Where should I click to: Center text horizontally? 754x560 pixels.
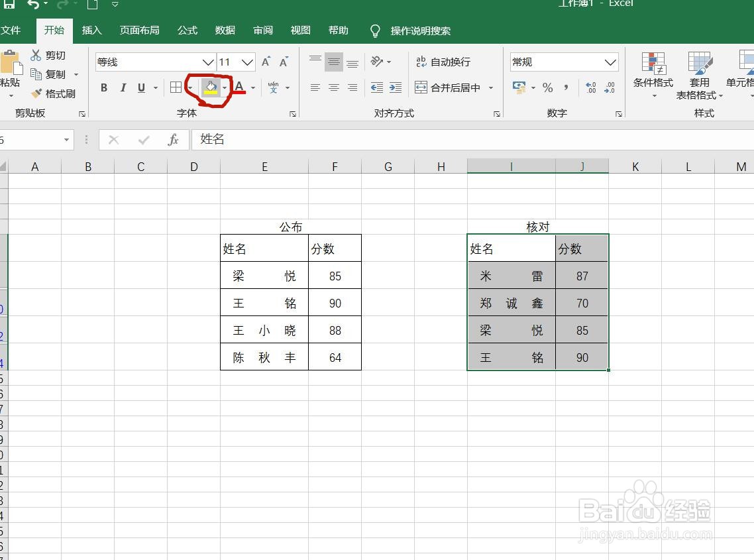334,87
